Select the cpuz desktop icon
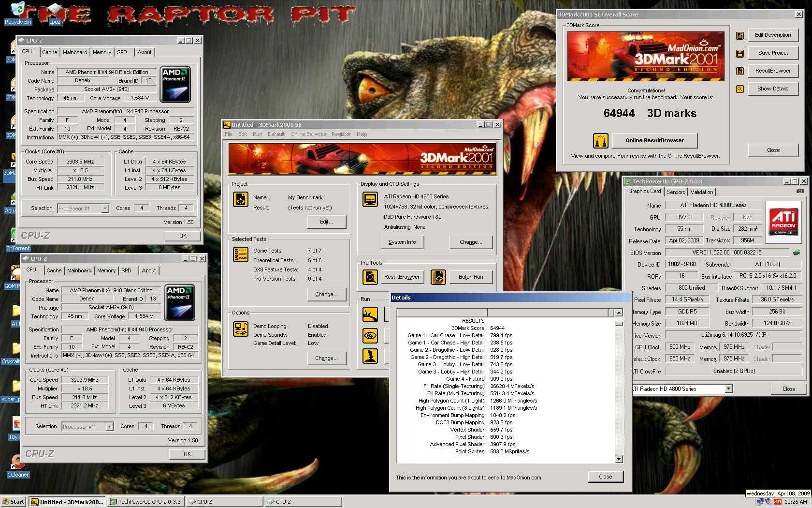Image resolution: width=812 pixels, height=508 pixels. pos(55,14)
